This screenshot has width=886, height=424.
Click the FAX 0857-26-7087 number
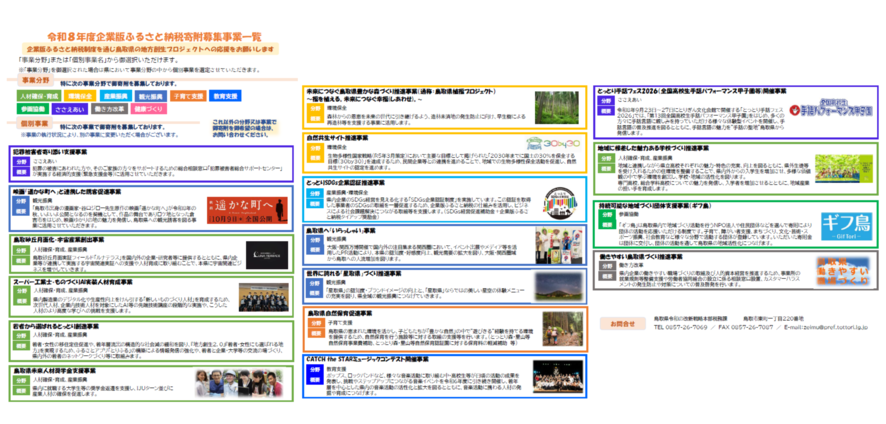[746, 327]
